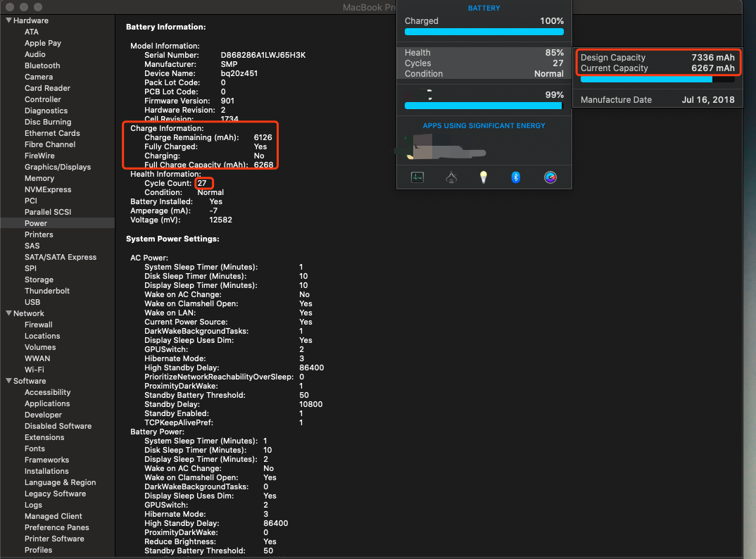Viewport: 756px width, 559px height.
Task: Select Card Reader in the sidebar
Action: (47, 88)
